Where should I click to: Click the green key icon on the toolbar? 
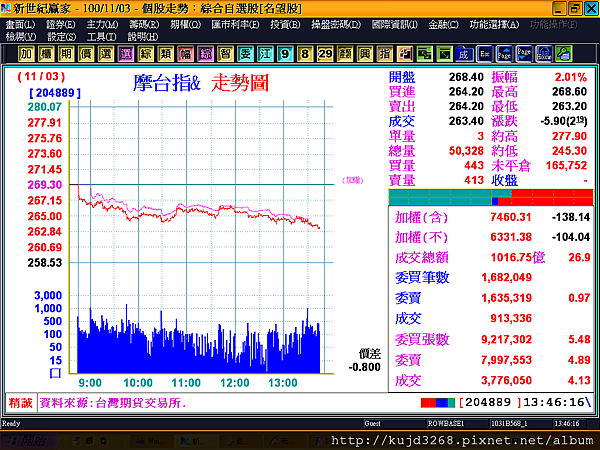pyautogui.click(x=564, y=54)
